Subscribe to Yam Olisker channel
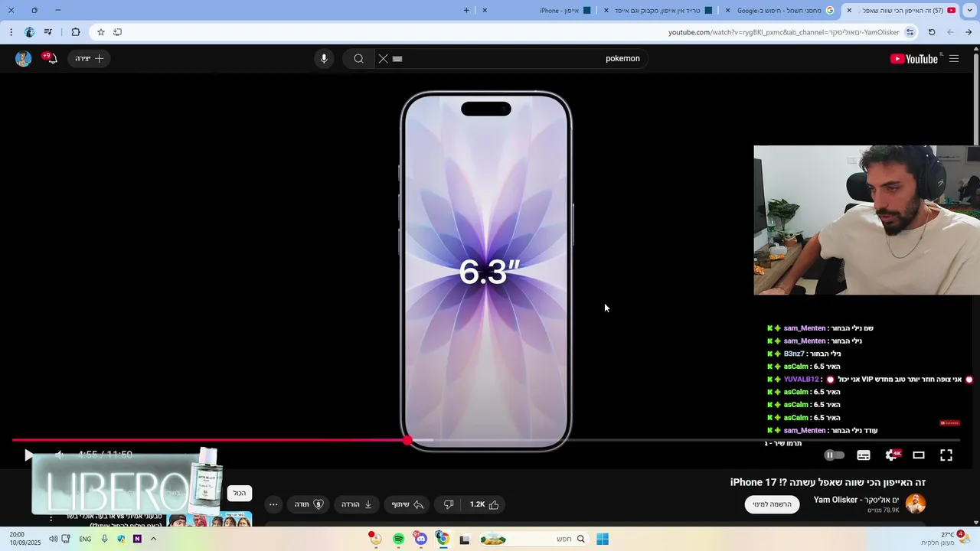Viewport: 980px width, 551px height. coord(773,504)
